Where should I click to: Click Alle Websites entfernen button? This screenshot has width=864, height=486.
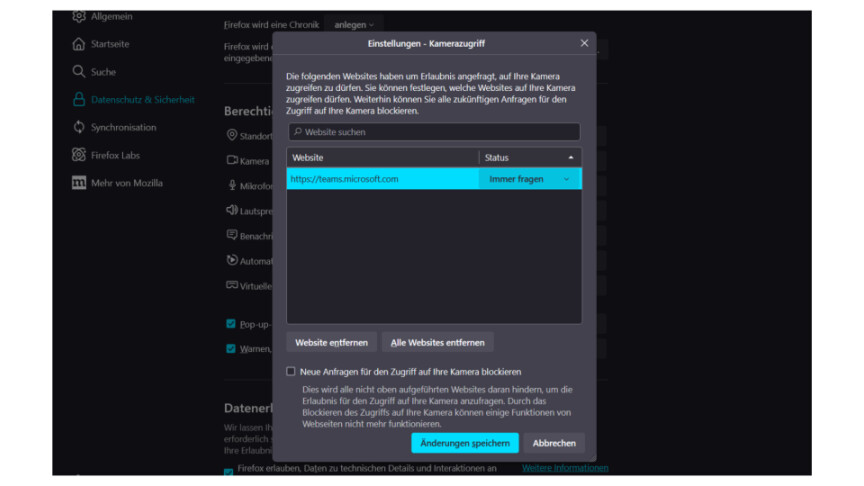click(x=437, y=342)
